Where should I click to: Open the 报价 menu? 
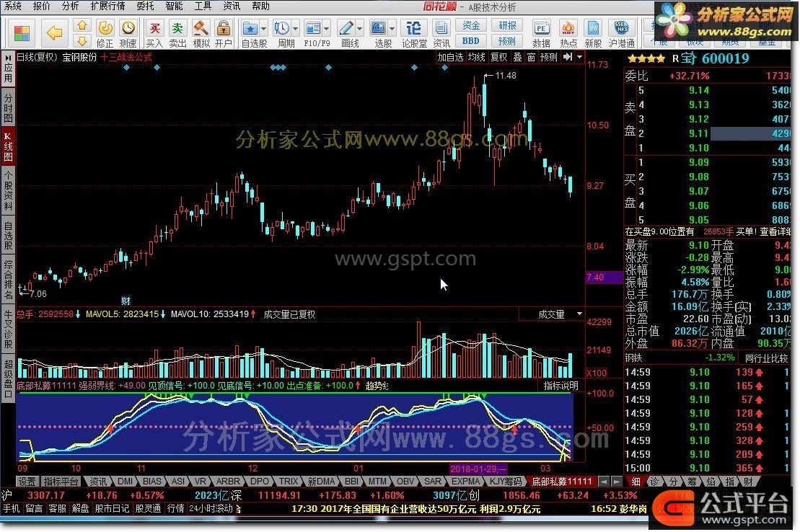click(x=41, y=6)
